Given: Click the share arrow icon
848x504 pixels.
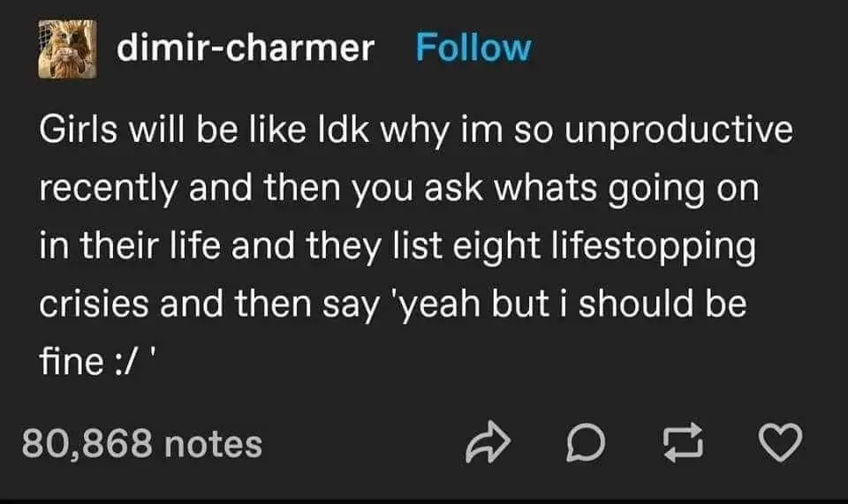Looking at the screenshot, I should [x=488, y=442].
